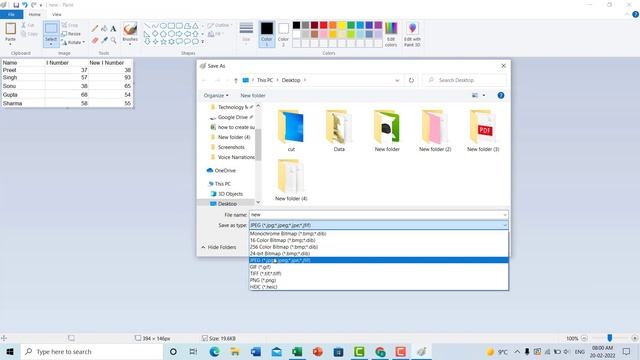
Task: Click Color 1 button in ribbon
Action: pos(267,34)
